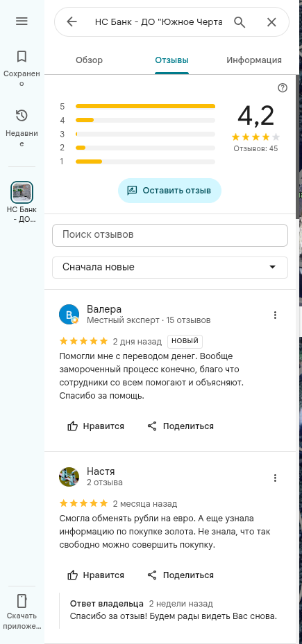Open more options for Настя's review
The width and height of the screenshot is (302, 644).
[x=275, y=478]
